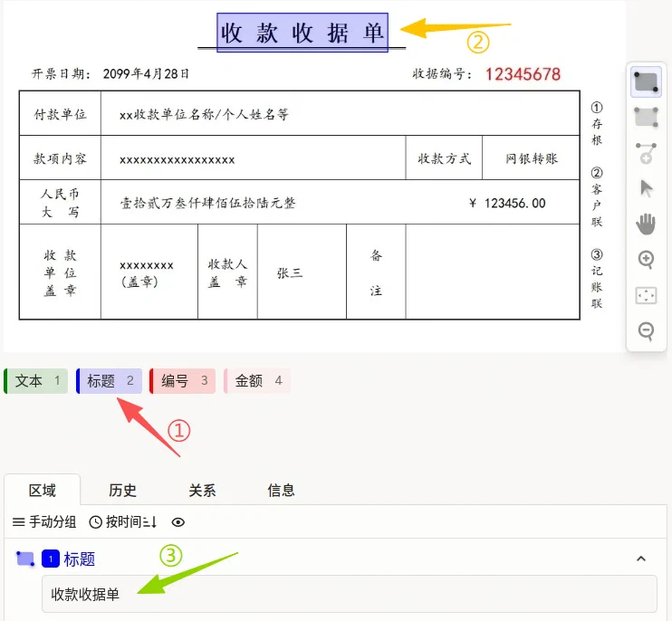Zoom out with the magnifier minus icon
The width and height of the screenshot is (672, 621).
[x=646, y=331]
